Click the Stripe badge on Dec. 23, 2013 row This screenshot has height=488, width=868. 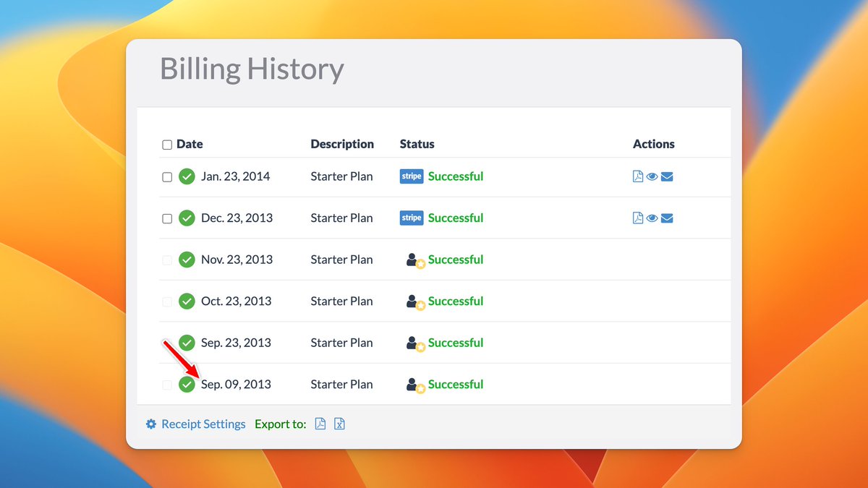411,218
